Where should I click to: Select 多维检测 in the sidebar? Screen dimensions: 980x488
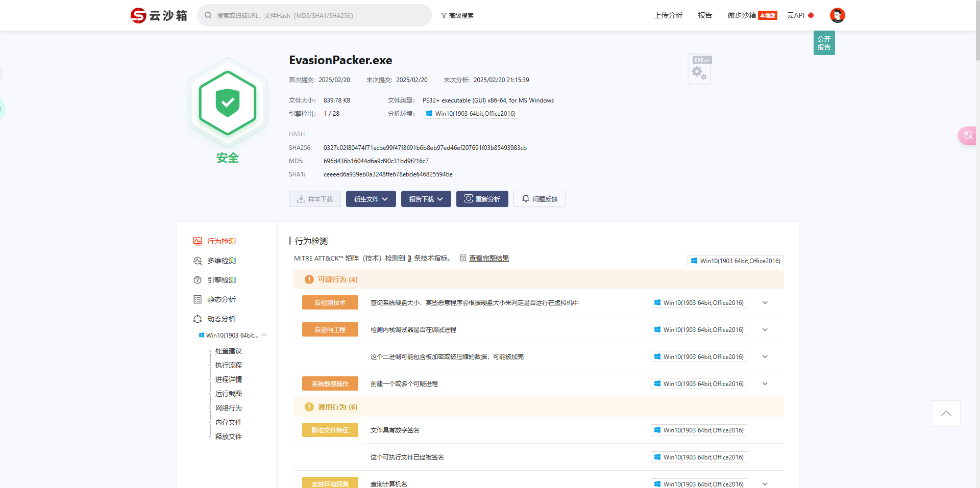pos(222,261)
